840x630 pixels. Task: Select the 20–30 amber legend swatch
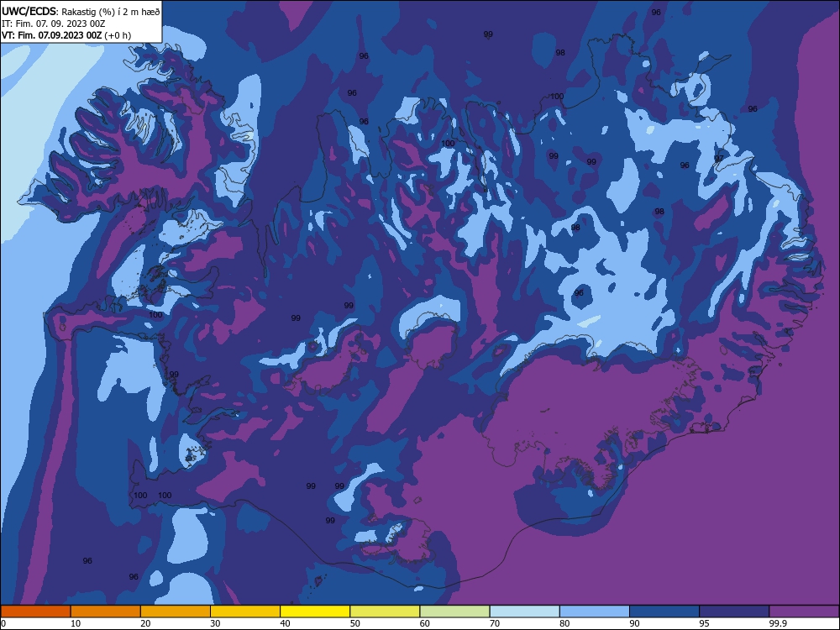click(176, 612)
